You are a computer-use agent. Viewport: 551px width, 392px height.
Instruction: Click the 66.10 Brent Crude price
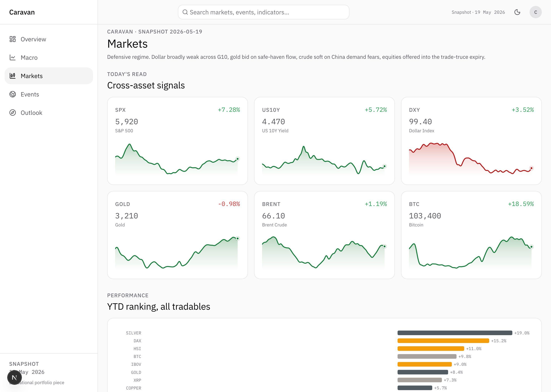(x=273, y=216)
